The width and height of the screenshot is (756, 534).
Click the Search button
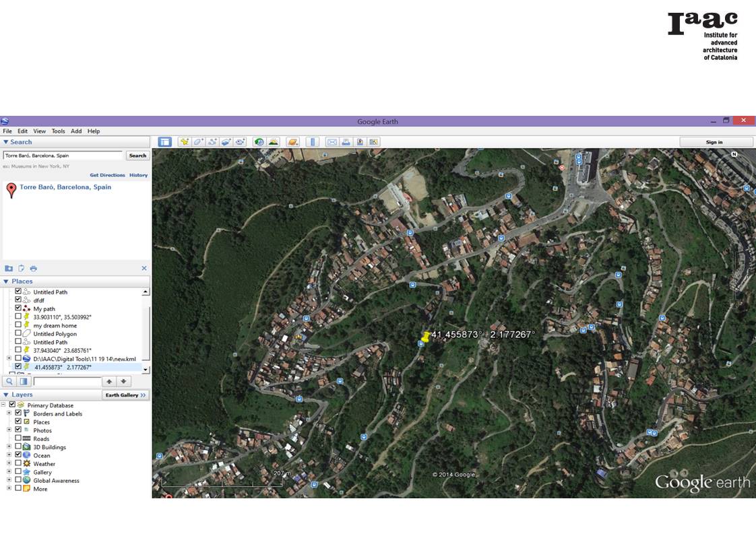coord(137,156)
